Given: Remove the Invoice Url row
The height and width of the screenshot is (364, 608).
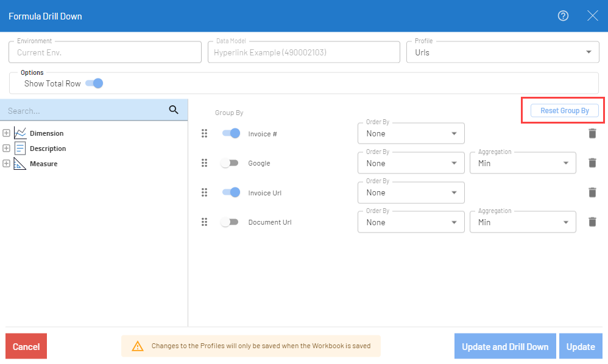Looking at the screenshot, I should [592, 192].
